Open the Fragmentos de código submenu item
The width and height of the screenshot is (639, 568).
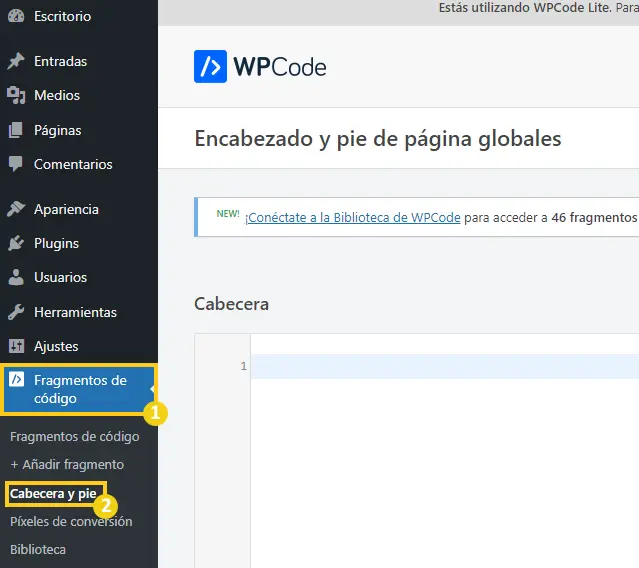tap(75, 436)
